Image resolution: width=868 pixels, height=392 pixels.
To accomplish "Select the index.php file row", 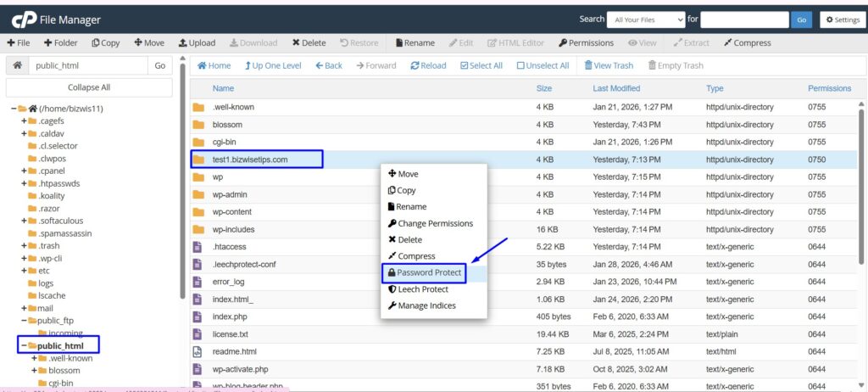I will [x=524, y=316].
